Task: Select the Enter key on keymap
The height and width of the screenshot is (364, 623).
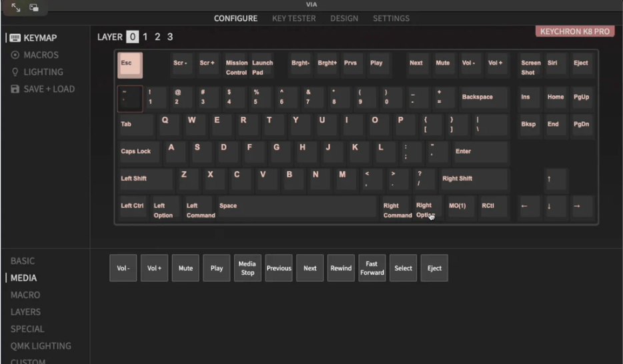Action: 480,152
